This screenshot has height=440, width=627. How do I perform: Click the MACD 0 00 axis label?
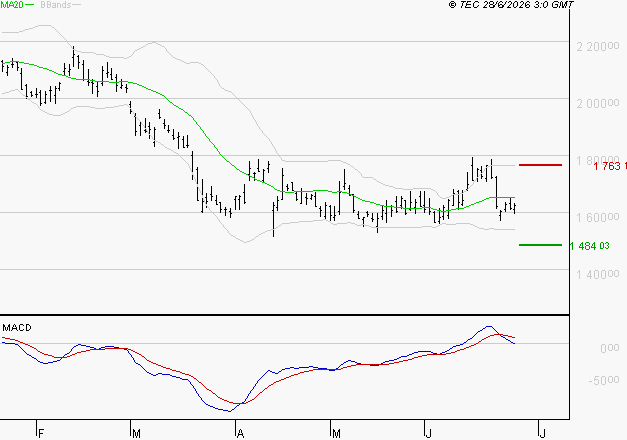609,348
